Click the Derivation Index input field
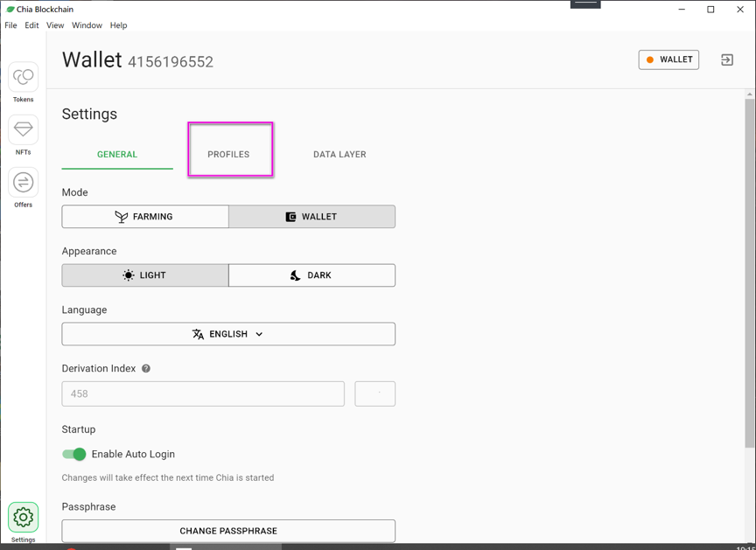756x550 pixels. 203,394
